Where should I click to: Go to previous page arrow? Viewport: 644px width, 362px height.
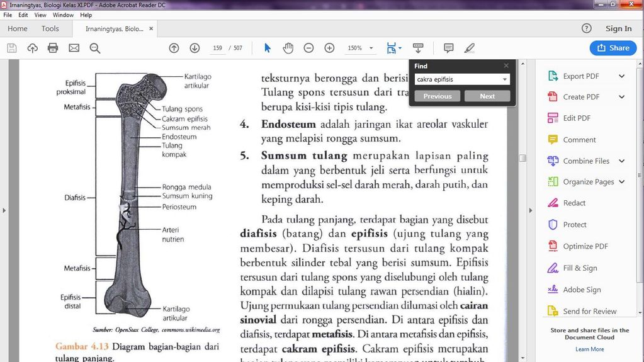174,48
